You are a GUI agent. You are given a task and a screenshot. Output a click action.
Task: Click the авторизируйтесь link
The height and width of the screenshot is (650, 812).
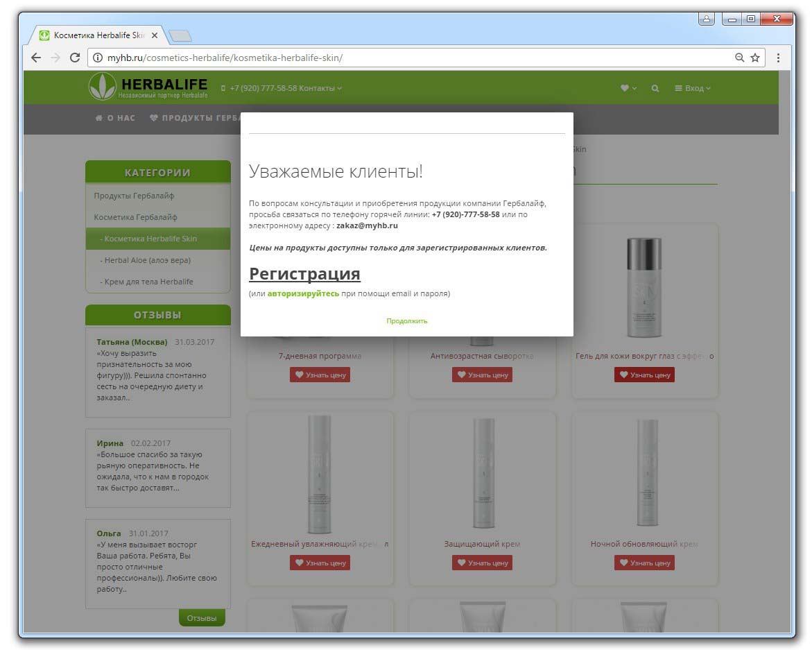click(x=303, y=293)
